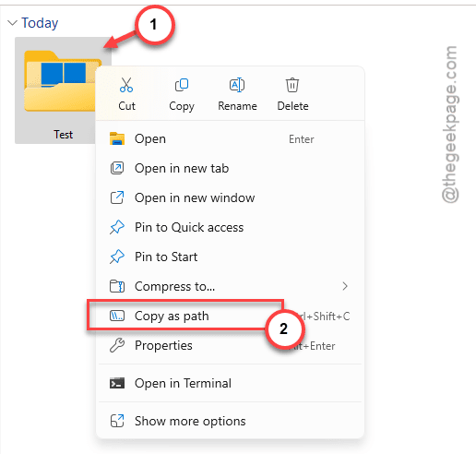Screen dimensions: 476x454
Task: Select Show more options entry
Action: click(230, 421)
